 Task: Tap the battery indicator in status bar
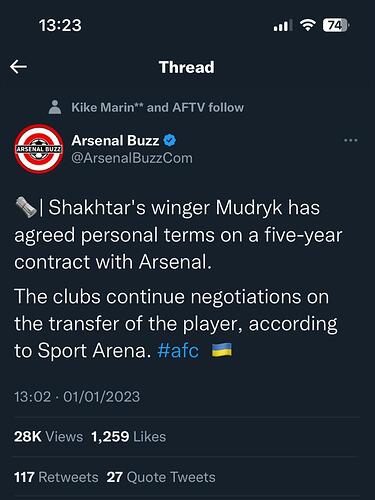336,25
